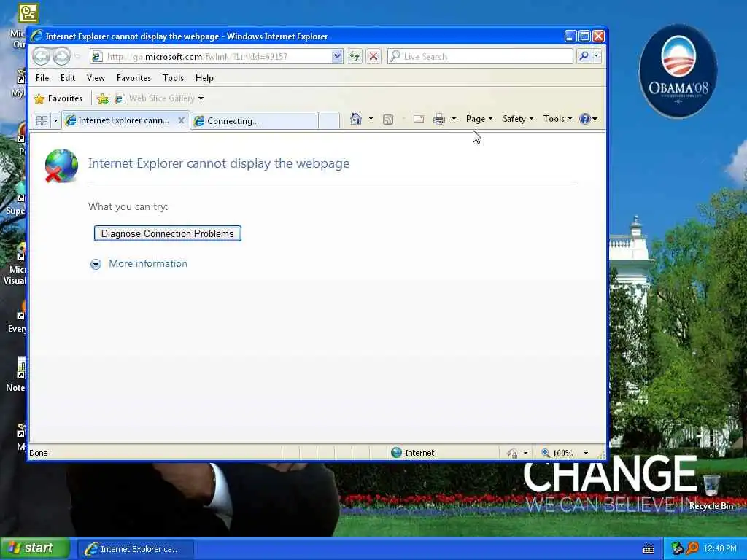Open the Safety command bar menu
Image resolution: width=747 pixels, height=560 pixels.
coord(519,119)
